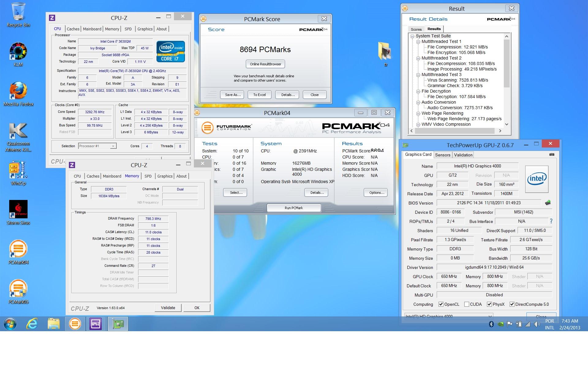Open the Validation tab in GPU-Z
The height and width of the screenshot is (368, 588).
(463, 155)
